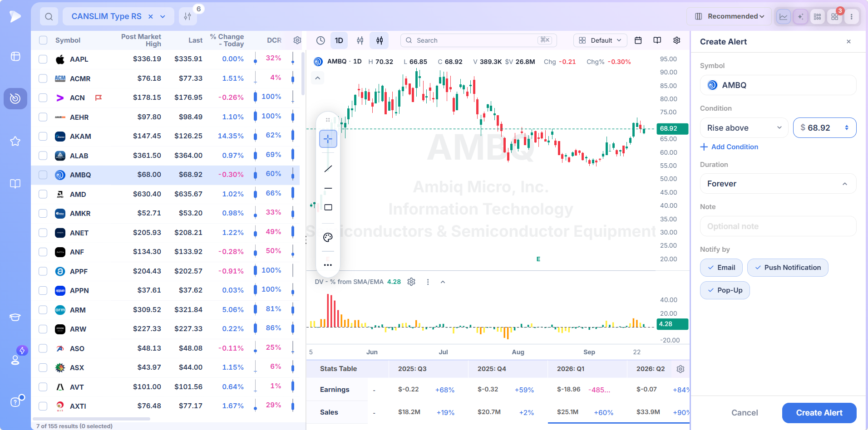This screenshot has width=868, height=430.
Task: Adjust the alert price stepper arrows
Action: [x=847, y=128]
